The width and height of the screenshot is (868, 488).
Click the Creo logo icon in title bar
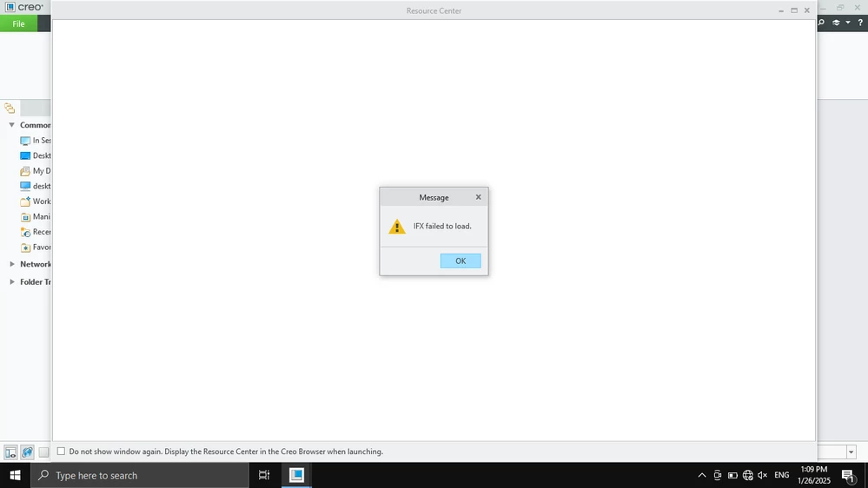point(10,7)
